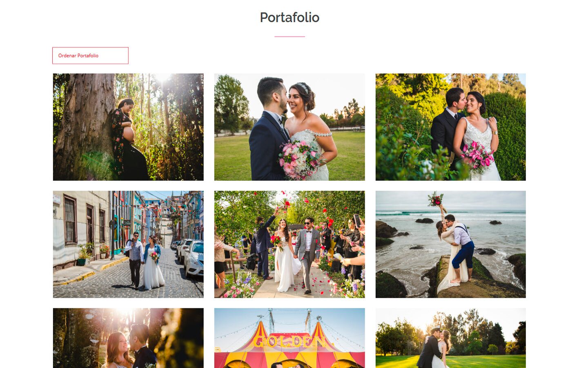Screen dimensions: 588x368
Task: Select the Golden circus tent photo
Action: click(x=290, y=338)
